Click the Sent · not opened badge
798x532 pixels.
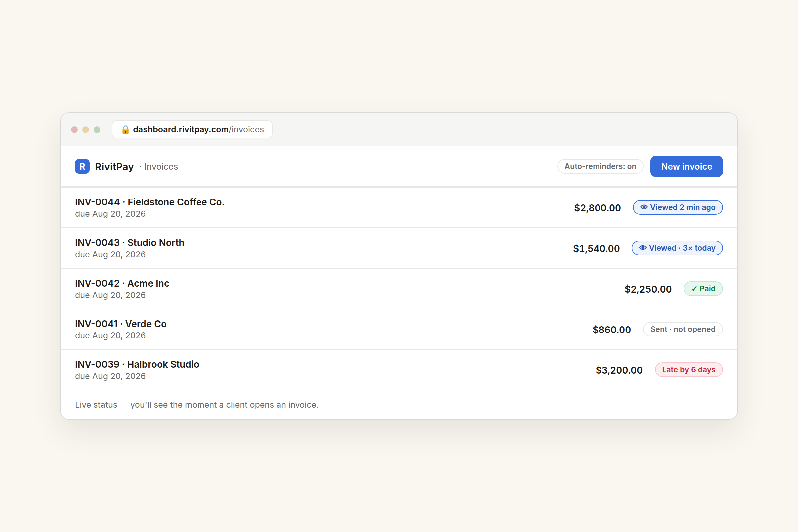(683, 329)
